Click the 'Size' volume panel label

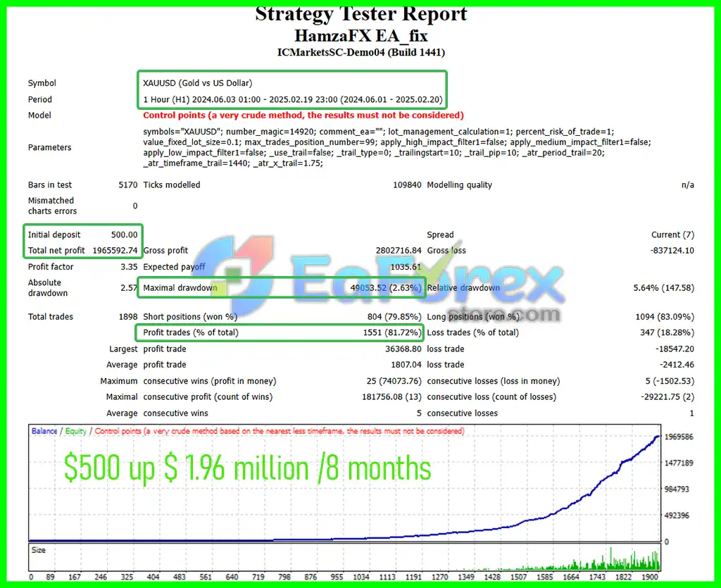pos(39,550)
